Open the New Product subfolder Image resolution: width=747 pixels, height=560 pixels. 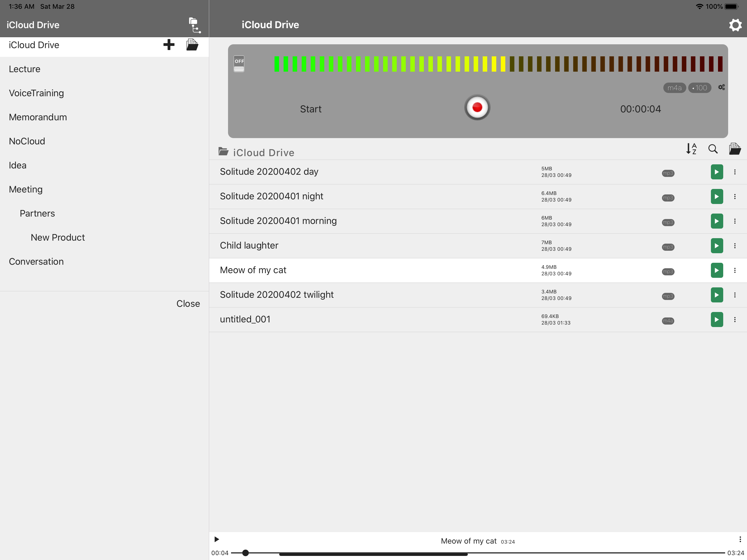(58, 237)
